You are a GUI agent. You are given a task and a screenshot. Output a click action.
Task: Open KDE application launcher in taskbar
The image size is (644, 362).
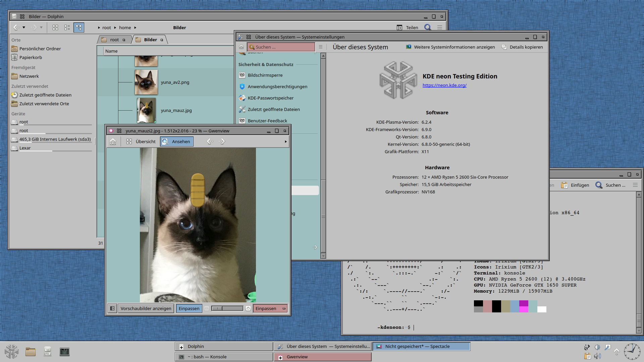click(12, 352)
